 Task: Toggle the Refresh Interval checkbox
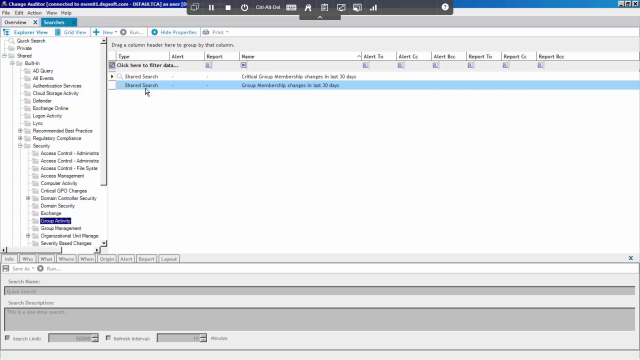pyautogui.click(x=108, y=338)
